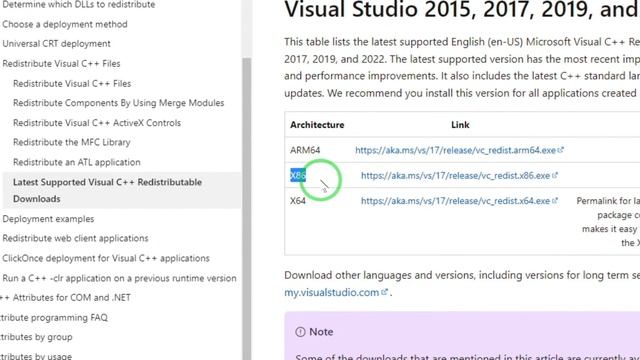
Task: Open 'Attributes by group' sidebar item
Action: [36, 337]
